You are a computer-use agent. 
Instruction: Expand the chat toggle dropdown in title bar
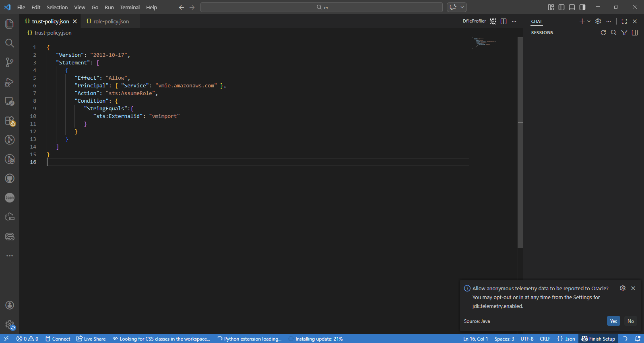(462, 7)
